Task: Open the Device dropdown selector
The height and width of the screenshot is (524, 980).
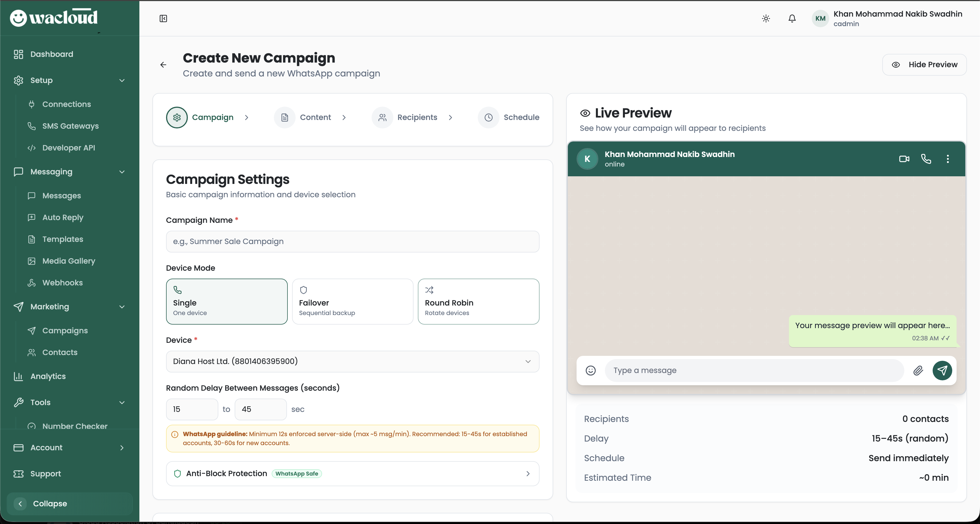Action: (x=352, y=361)
